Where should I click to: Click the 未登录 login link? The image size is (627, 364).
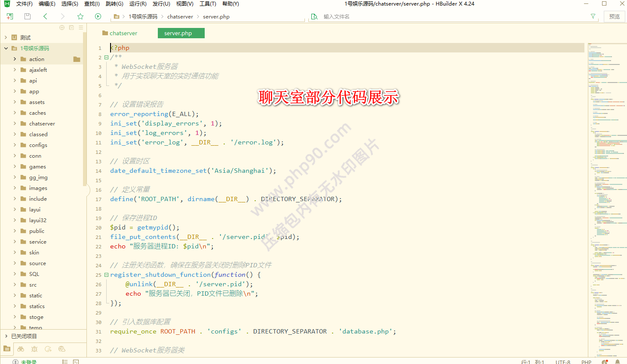28,362
